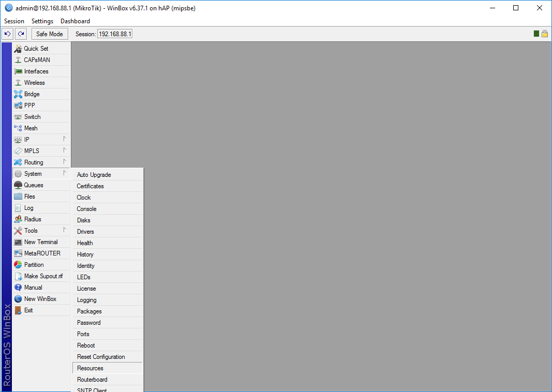Open the Queues icon
This screenshot has width=552, height=392.
[18, 185]
